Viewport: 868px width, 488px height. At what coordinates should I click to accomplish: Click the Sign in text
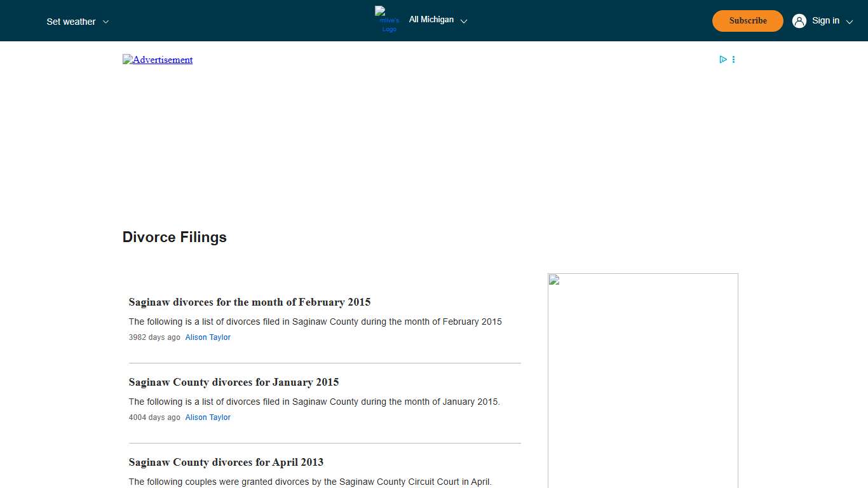(825, 20)
